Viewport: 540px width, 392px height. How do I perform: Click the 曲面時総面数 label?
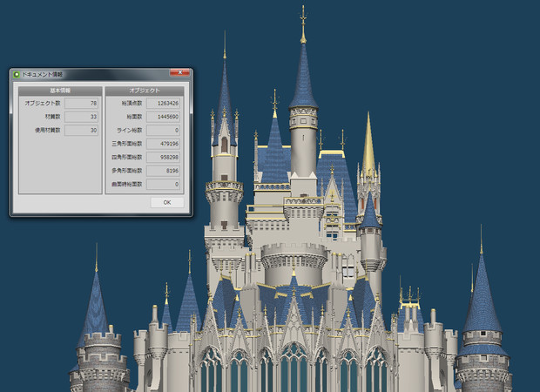click(x=127, y=185)
